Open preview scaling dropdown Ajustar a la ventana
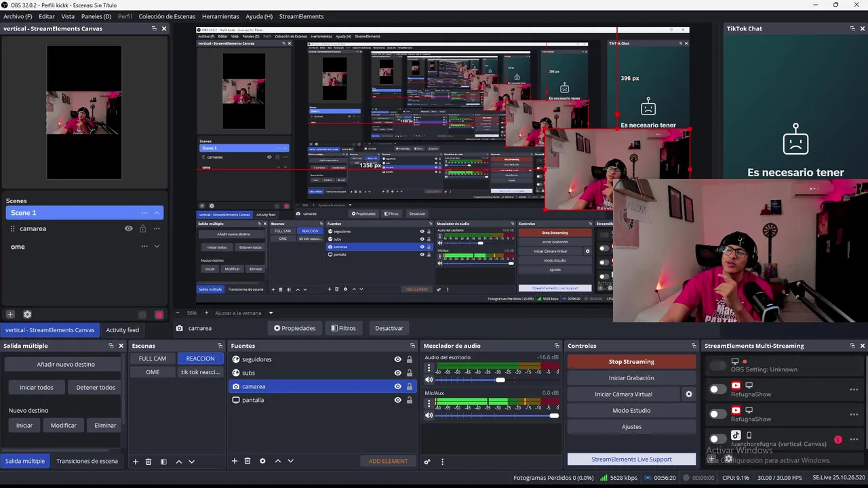Screen dimensions: 868x488 pos(244,313)
